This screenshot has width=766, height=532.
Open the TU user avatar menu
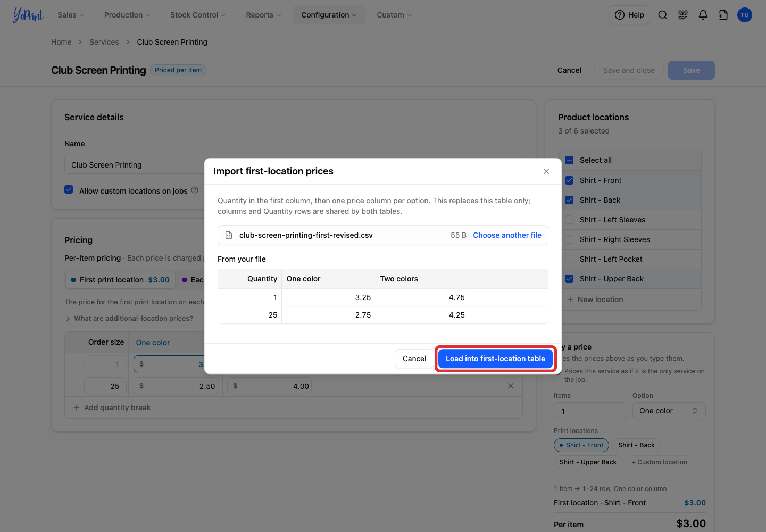(x=745, y=15)
